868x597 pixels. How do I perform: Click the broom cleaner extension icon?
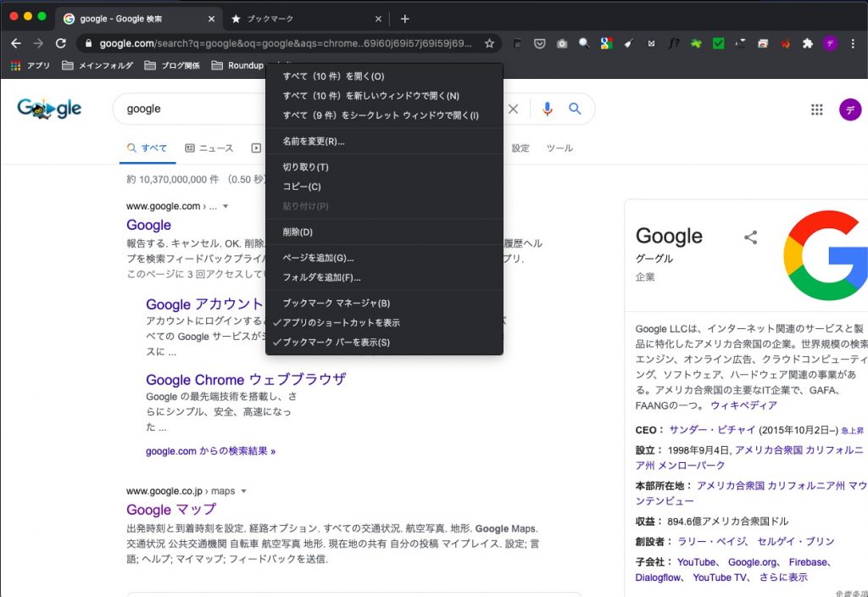pyautogui.click(x=629, y=43)
